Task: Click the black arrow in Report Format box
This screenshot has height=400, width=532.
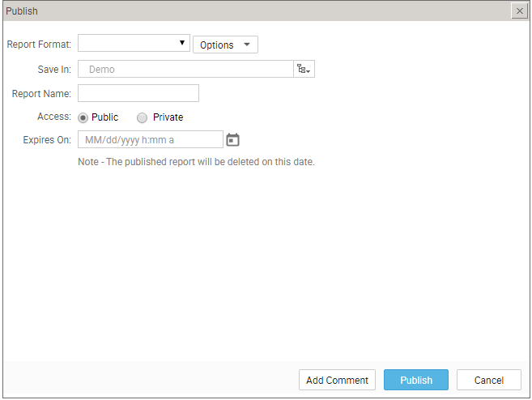Action: [x=182, y=43]
